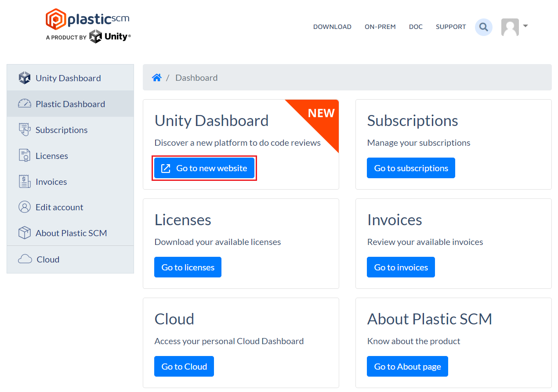Click the About Plastic SCM box icon
The image size is (558, 392).
[25, 233]
